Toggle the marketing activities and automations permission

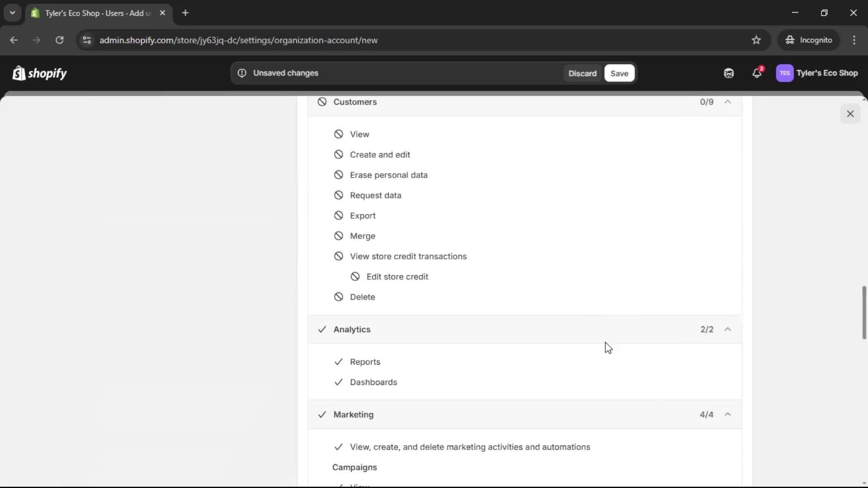coord(339,447)
